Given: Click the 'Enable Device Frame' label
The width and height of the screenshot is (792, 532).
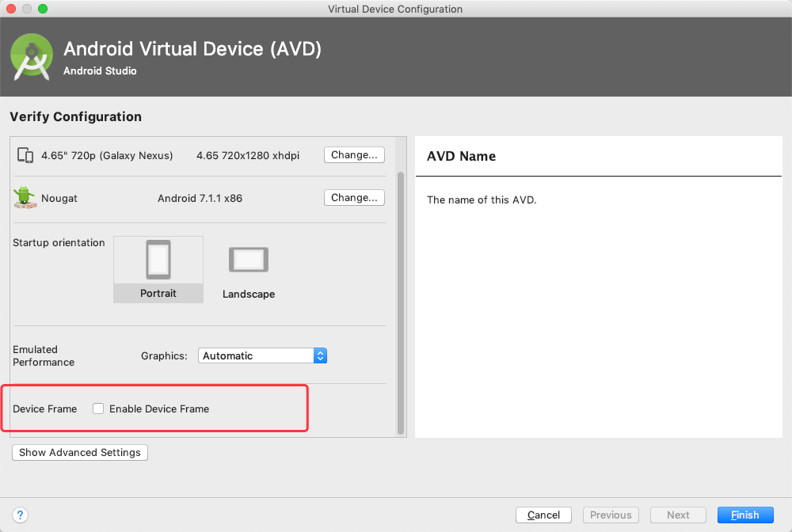Looking at the screenshot, I should point(159,408).
